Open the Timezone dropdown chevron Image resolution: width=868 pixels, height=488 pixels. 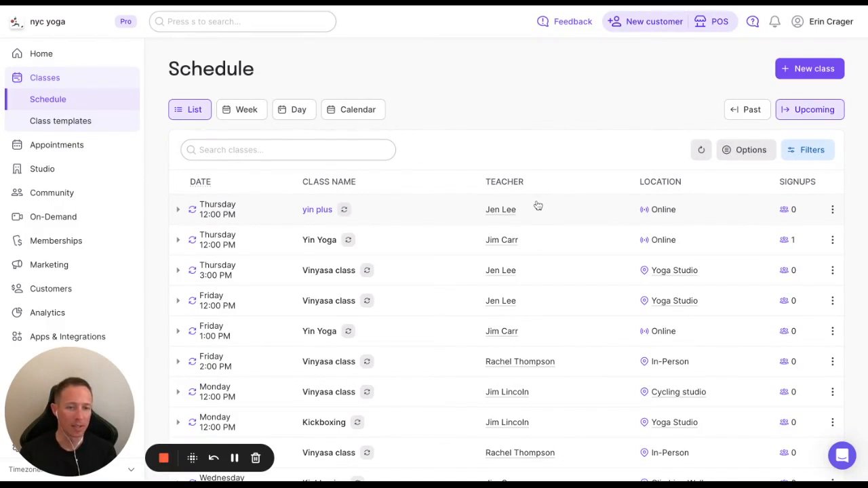pos(131,469)
